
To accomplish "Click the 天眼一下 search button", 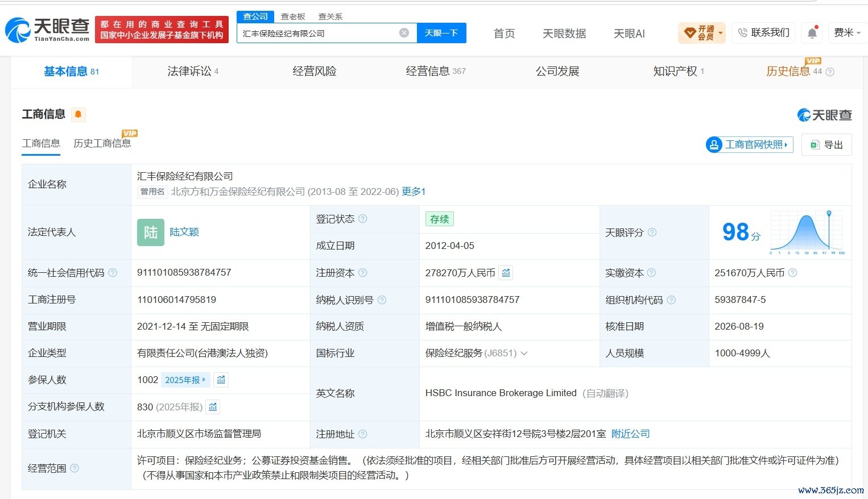I will (x=441, y=33).
